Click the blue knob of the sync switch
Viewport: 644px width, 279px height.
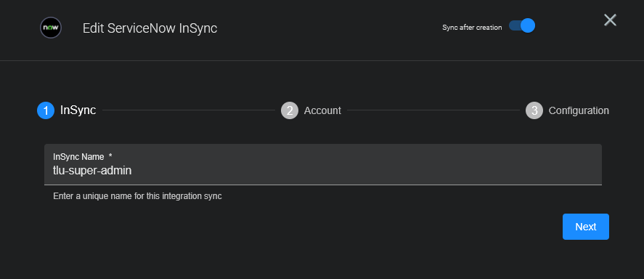coord(528,25)
